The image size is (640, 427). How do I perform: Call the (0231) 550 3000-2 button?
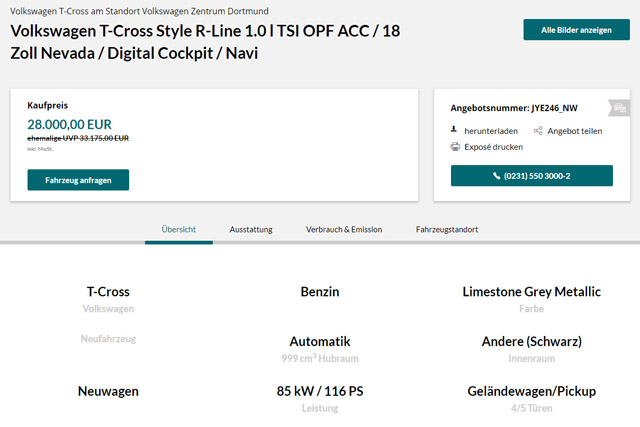click(x=531, y=176)
